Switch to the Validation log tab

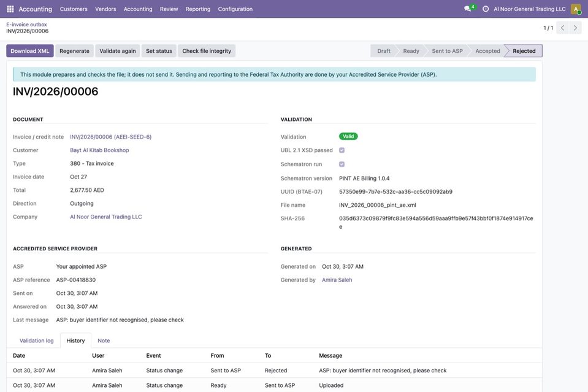(x=36, y=340)
